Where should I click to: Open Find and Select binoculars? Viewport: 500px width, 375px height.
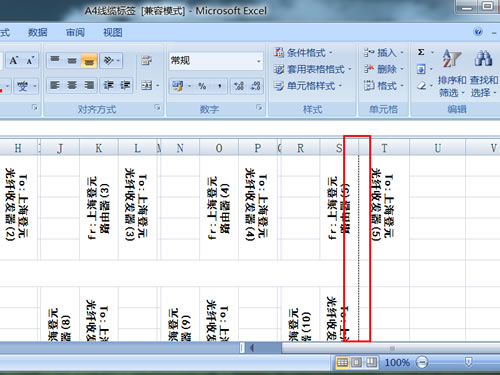(x=483, y=58)
